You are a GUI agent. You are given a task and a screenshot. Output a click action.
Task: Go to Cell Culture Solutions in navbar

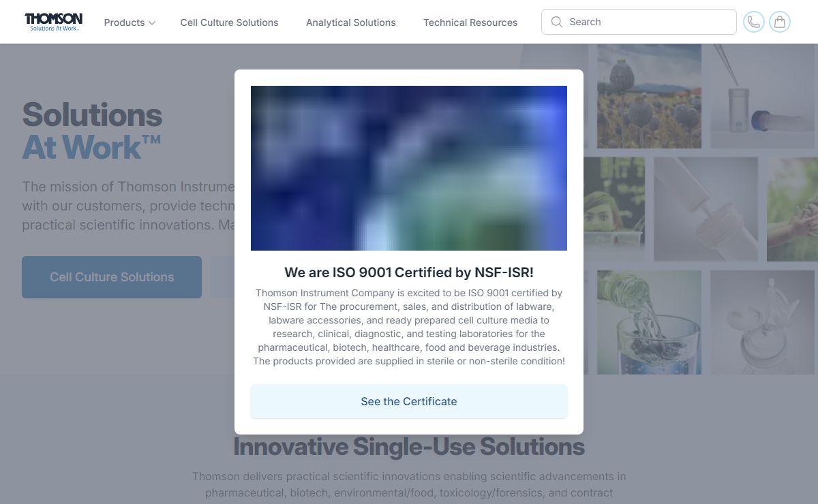(x=229, y=22)
